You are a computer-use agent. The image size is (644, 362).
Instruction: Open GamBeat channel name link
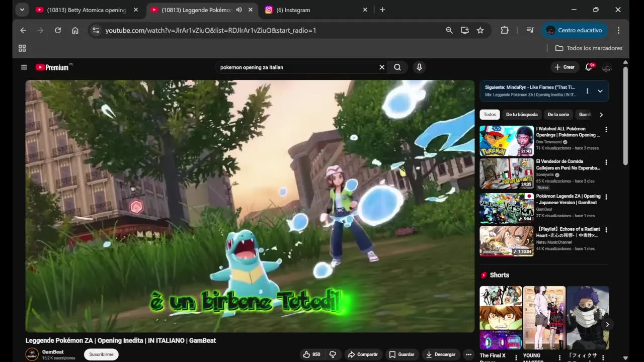tap(53, 352)
